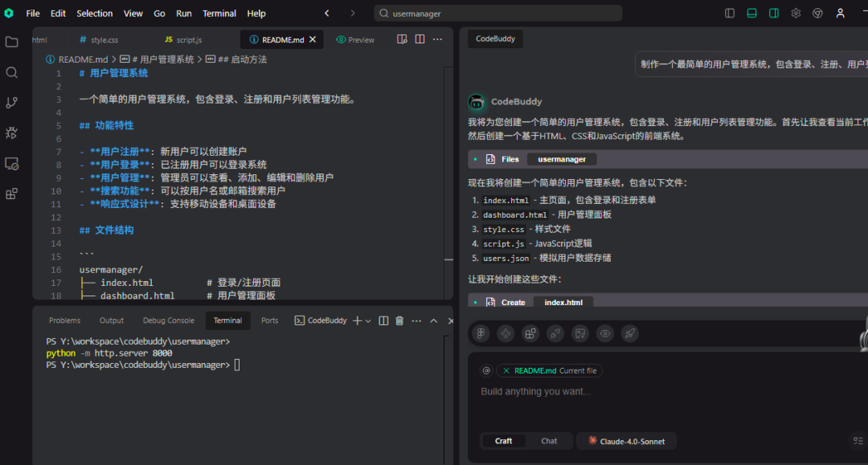Switch to the style.css tab
Viewport: 868px width, 465px height.
pyautogui.click(x=99, y=40)
